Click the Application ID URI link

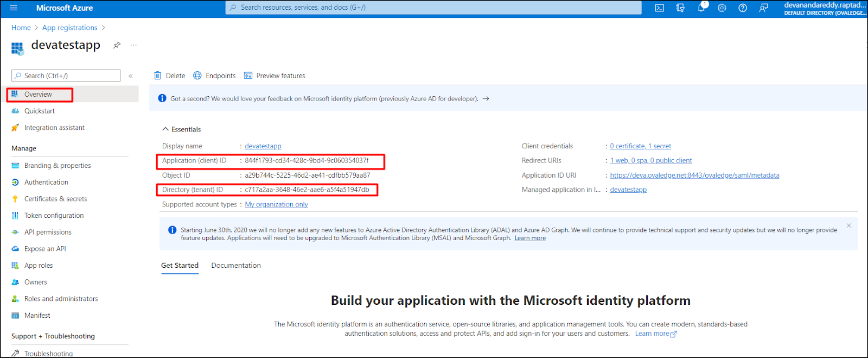tap(694, 175)
